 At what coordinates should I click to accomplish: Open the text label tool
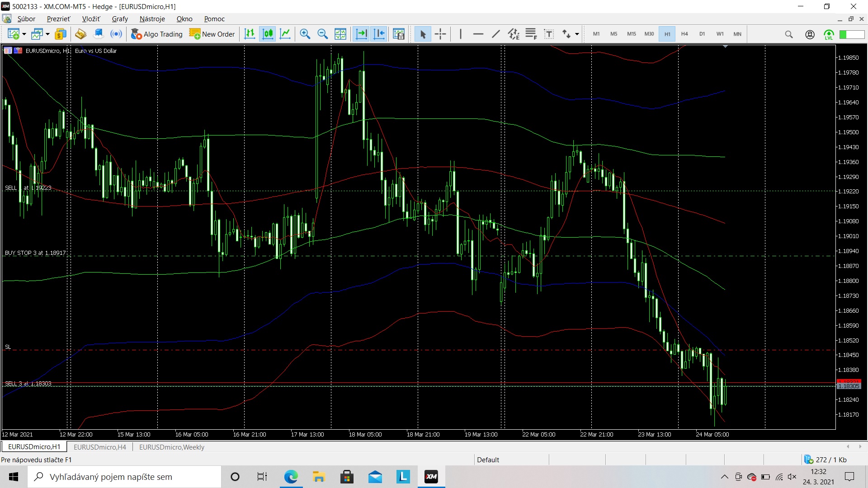tap(548, 34)
